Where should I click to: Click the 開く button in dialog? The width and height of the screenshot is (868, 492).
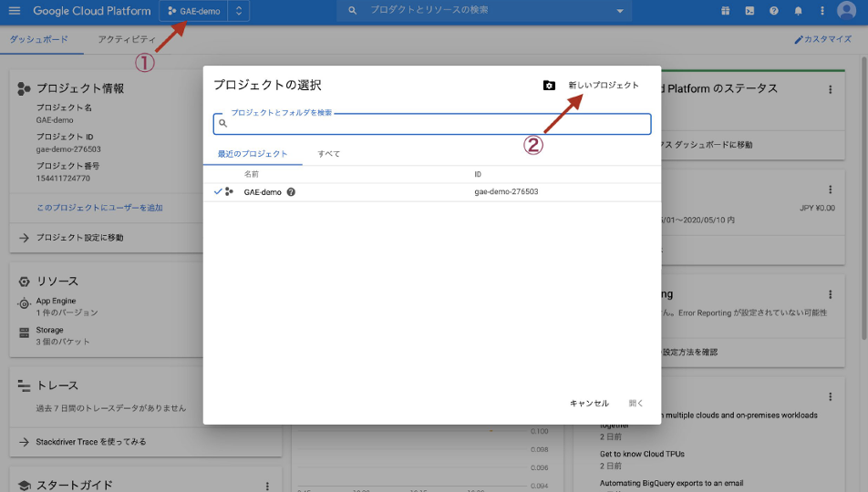635,404
